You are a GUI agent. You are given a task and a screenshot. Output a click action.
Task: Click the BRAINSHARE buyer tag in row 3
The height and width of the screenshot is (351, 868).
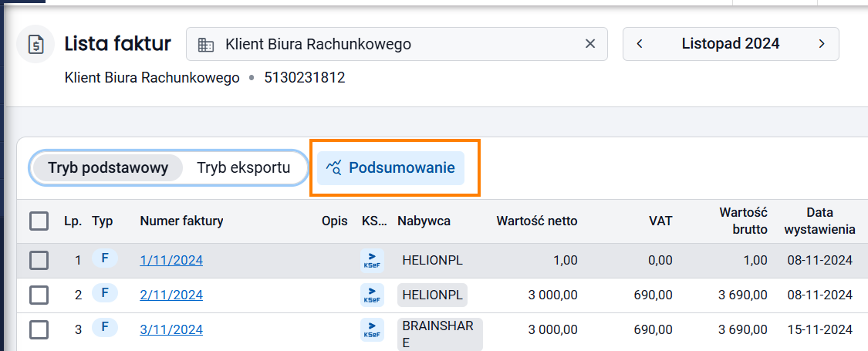[x=440, y=334]
